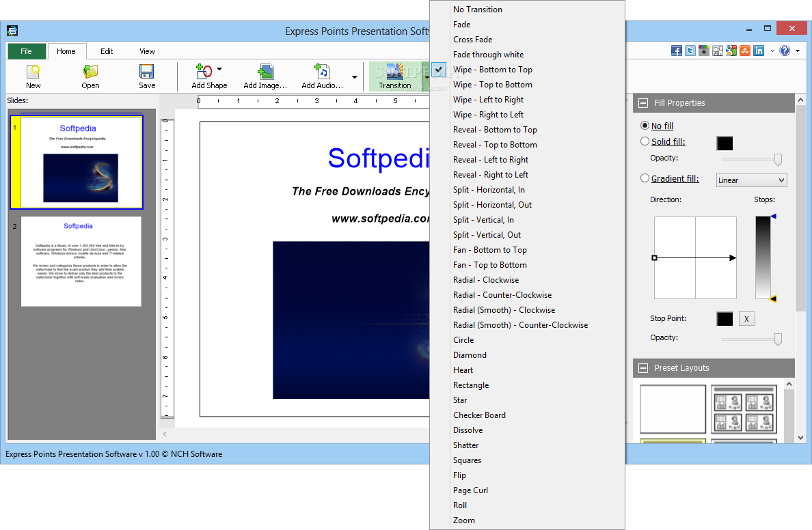Click the Add Audio toolbar icon
Image resolution: width=812 pixels, height=530 pixels.
coord(322,76)
